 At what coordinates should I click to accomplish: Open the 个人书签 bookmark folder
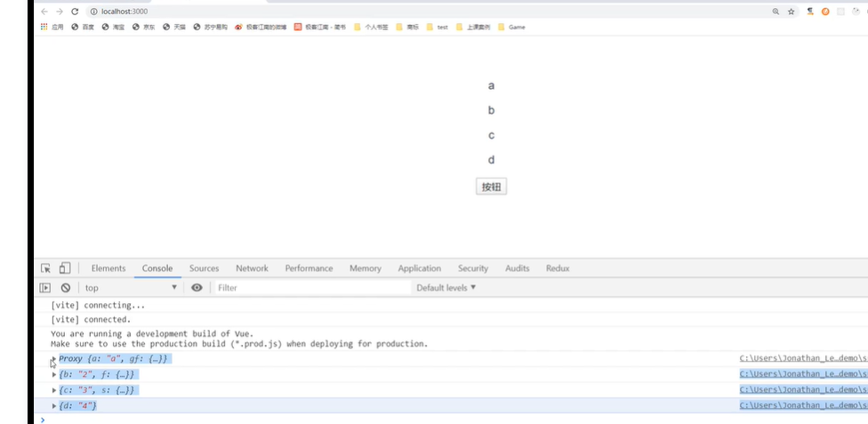tap(371, 27)
